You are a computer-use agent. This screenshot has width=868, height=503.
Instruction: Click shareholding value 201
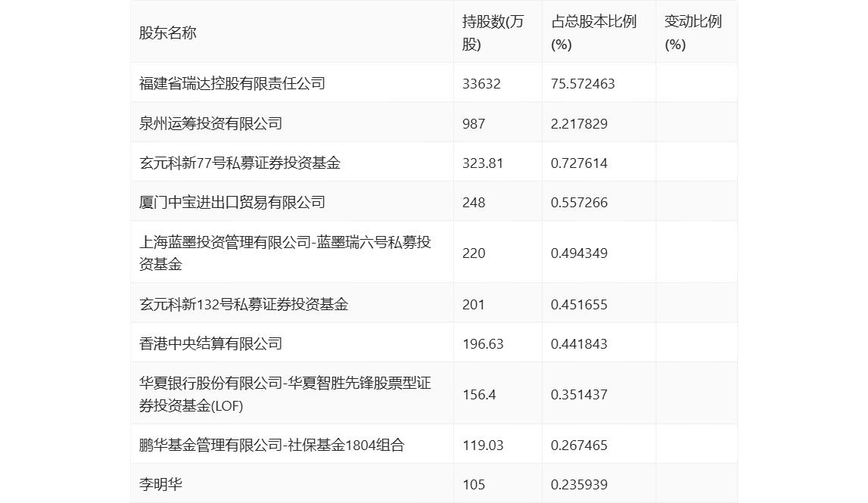click(473, 304)
